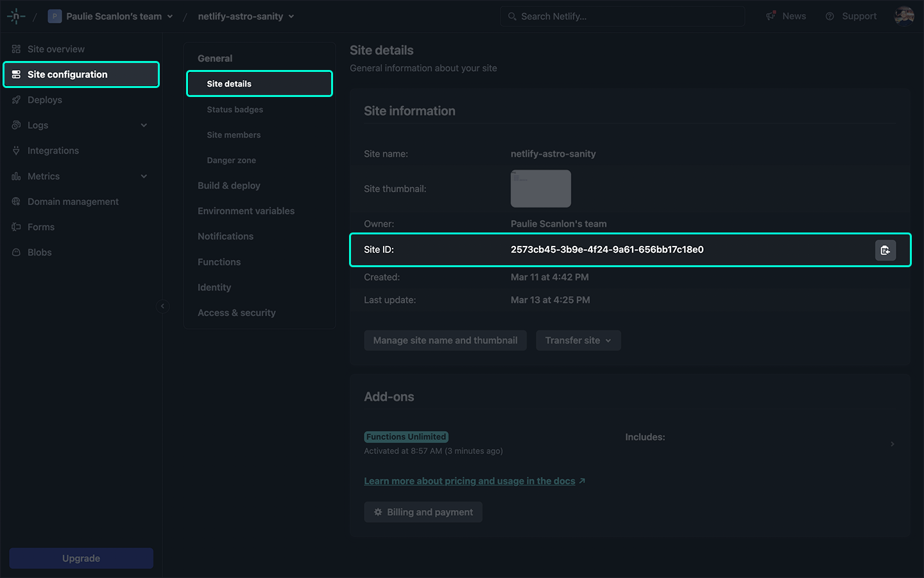Click the search magnifier icon

(512, 16)
